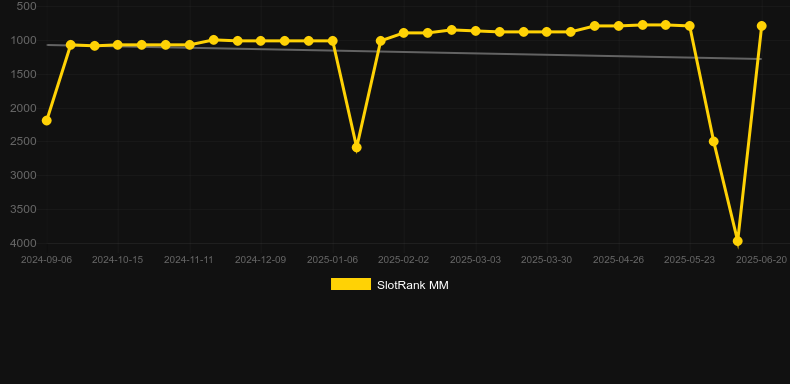Click the data point above 2025-03-30
The width and height of the screenshot is (790, 384).
click(547, 32)
